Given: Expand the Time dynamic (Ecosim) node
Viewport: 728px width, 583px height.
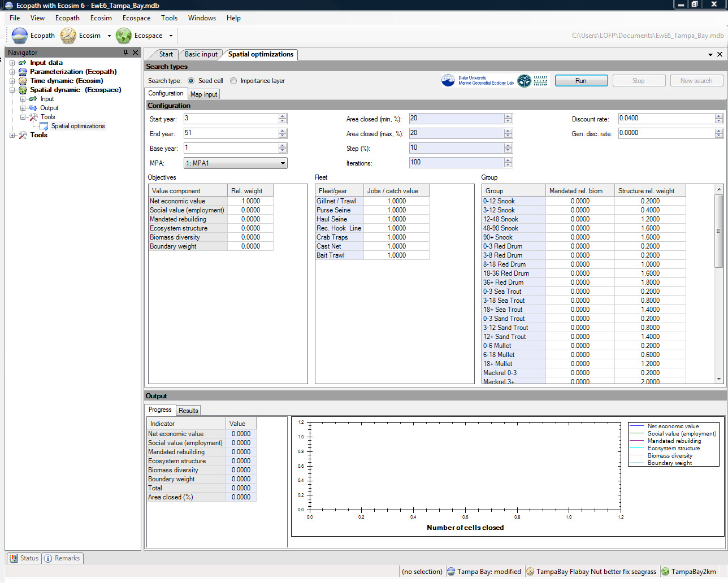Looking at the screenshot, I should coord(12,81).
